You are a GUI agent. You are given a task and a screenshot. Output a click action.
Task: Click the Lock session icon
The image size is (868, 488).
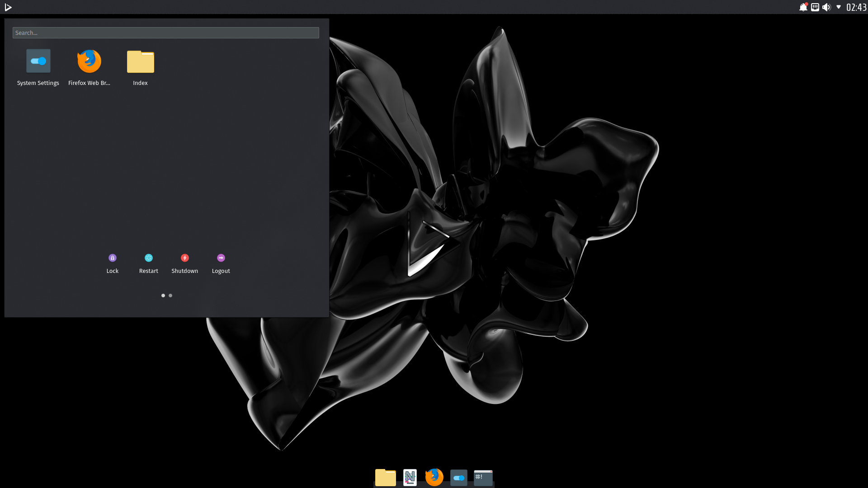point(113,258)
